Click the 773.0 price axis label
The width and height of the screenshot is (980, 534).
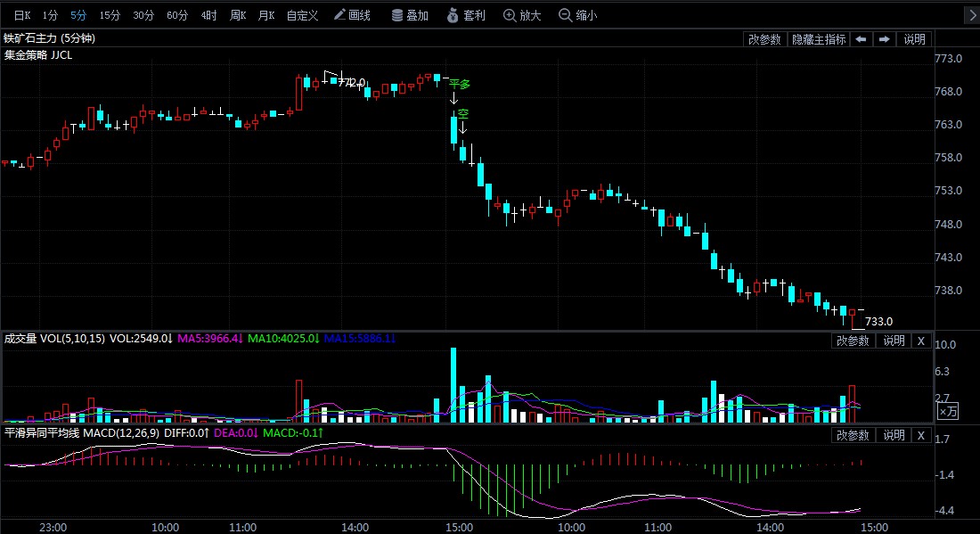click(948, 58)
